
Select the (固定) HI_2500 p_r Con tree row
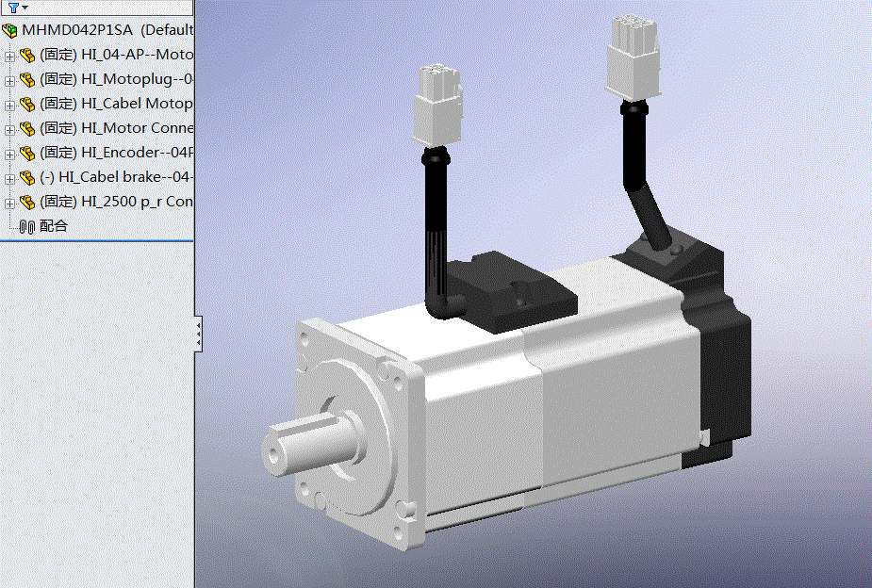[x=116, y=202]
